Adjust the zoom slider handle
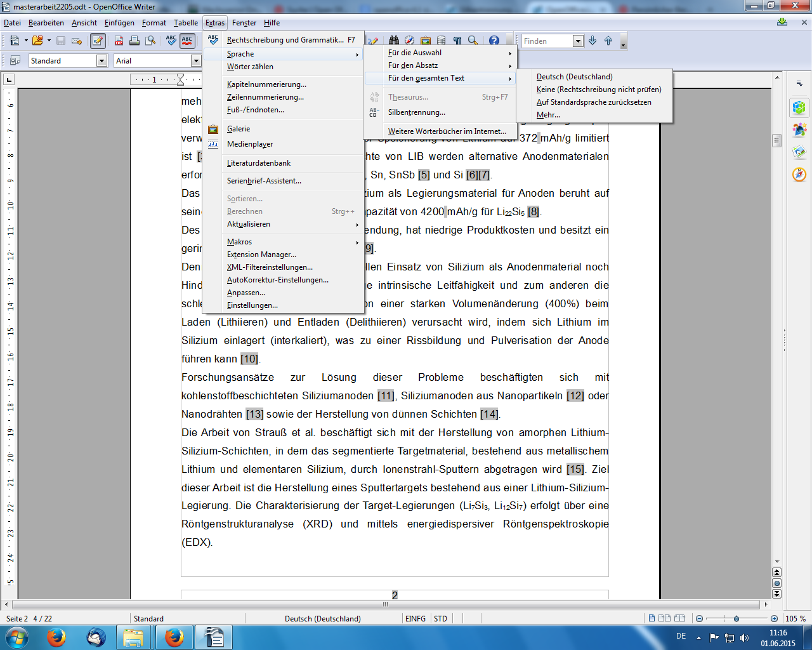The height and width of the screenshot is (650, 812). tap(736, 618)
